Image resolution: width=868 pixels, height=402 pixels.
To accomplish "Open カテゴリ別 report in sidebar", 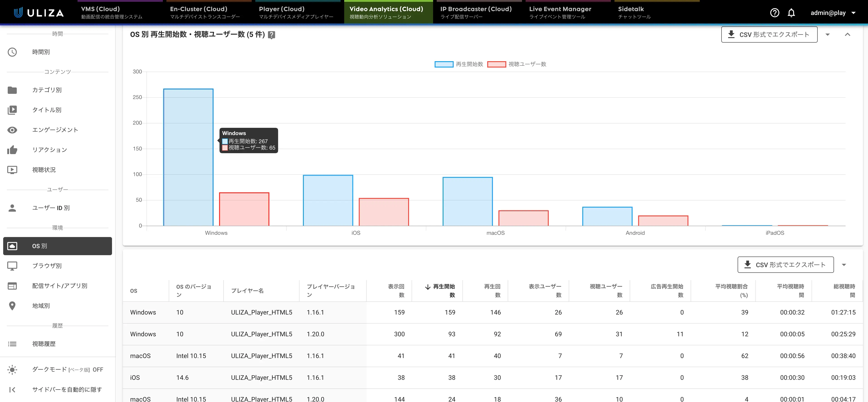I will [x=57, y=90].
